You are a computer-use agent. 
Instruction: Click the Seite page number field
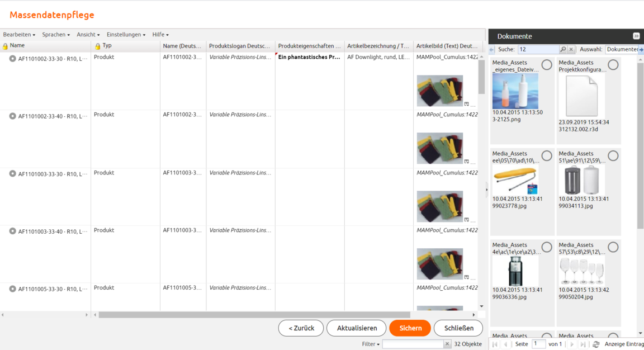coord(538,344)
